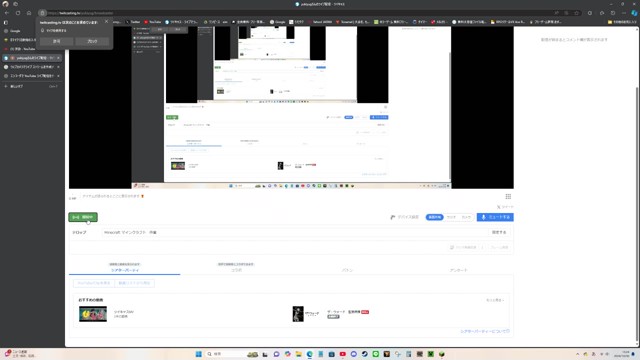Close the microphone permission popup
The width and height of the screenshot is (640, 360).
pyautogui.click(x=107, y=21)
